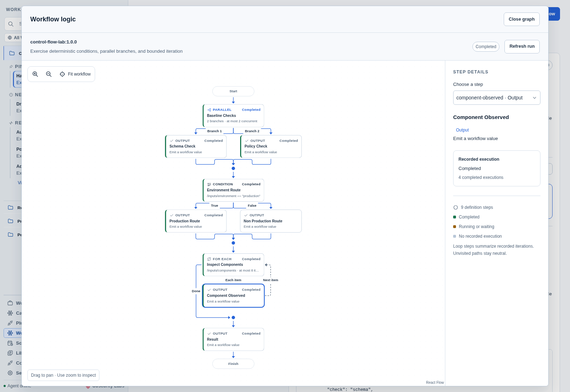Click the Output link in step details
Viewport: 570px width, 392px height.
pyautogui.click(x=462, y=130)
